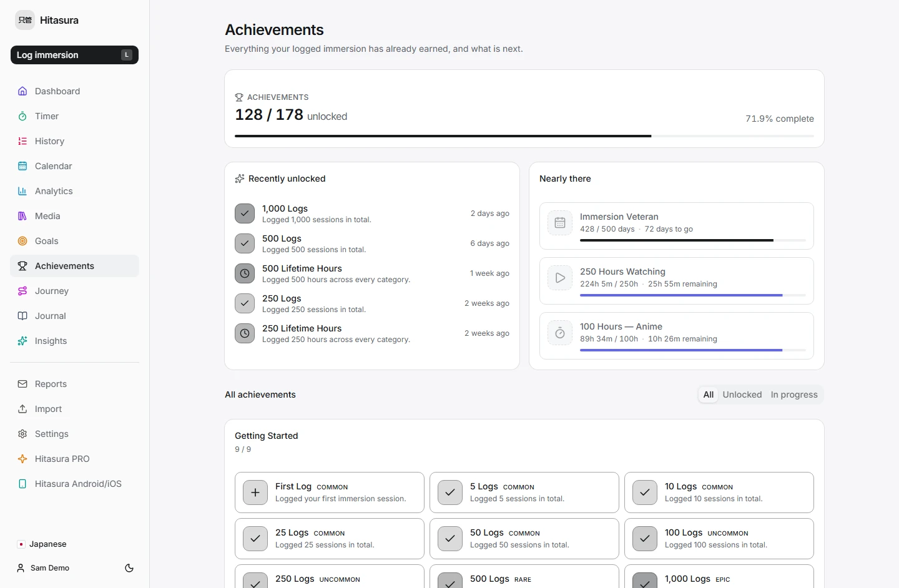Open the Calendar icon in sidebar

tap(22, 166)
